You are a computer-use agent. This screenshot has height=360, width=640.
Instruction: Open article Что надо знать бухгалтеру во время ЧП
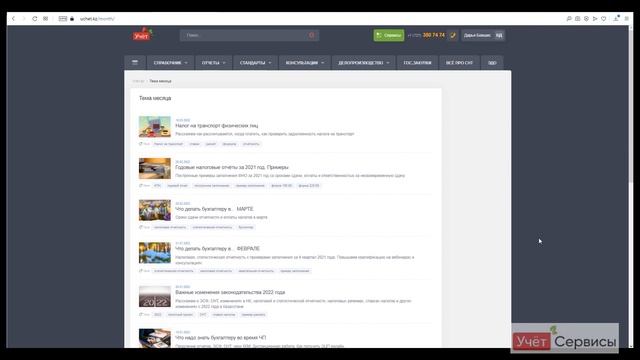[x=220, y=338]
